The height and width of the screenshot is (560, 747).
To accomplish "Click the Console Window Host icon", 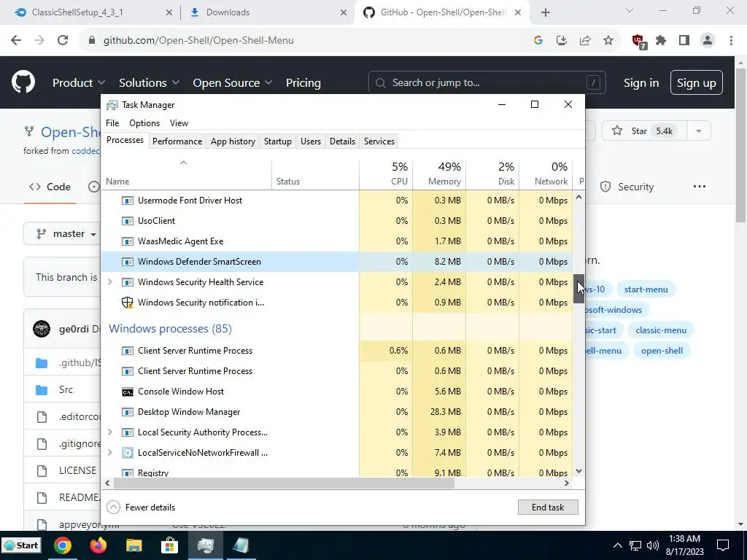I will [x=127, y=392].
